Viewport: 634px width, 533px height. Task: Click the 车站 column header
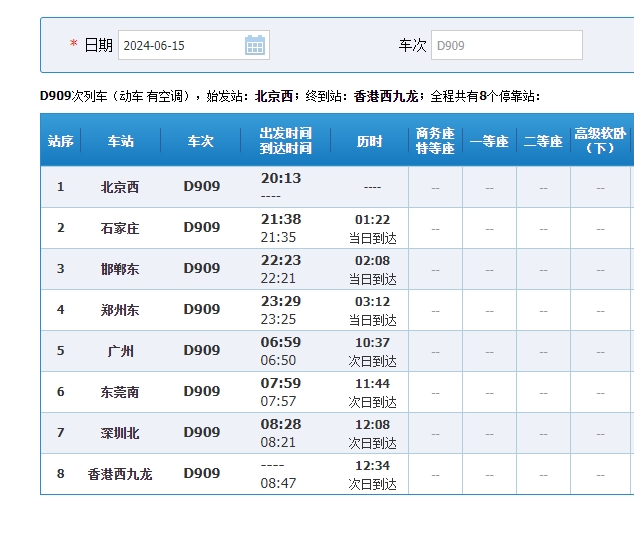click(120, 141)
